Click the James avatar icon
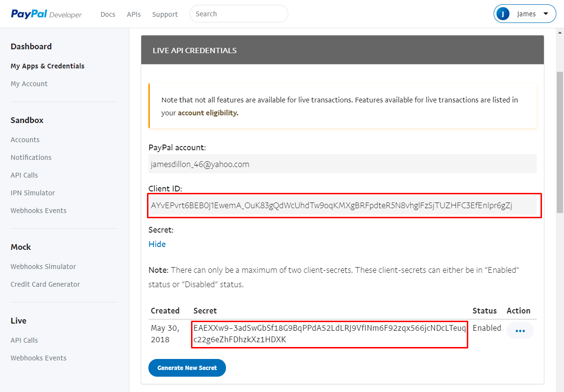The image size is (564, 392). (503, 14)
